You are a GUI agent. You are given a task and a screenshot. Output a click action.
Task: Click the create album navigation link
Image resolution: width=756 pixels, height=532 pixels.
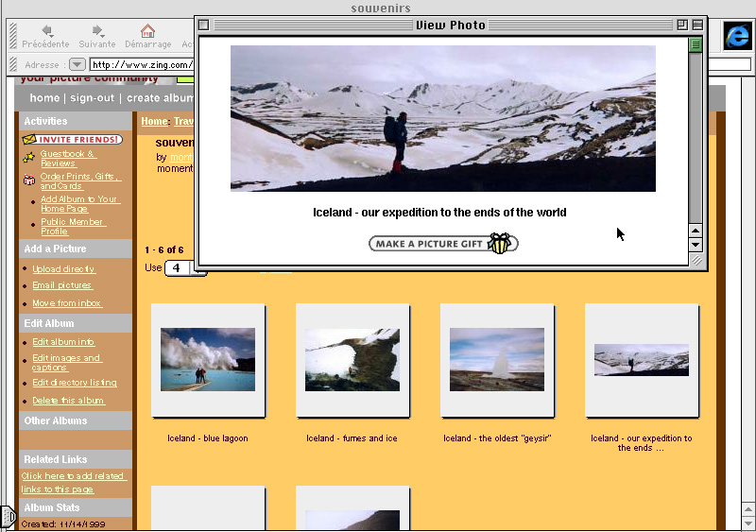pos(160,98)
